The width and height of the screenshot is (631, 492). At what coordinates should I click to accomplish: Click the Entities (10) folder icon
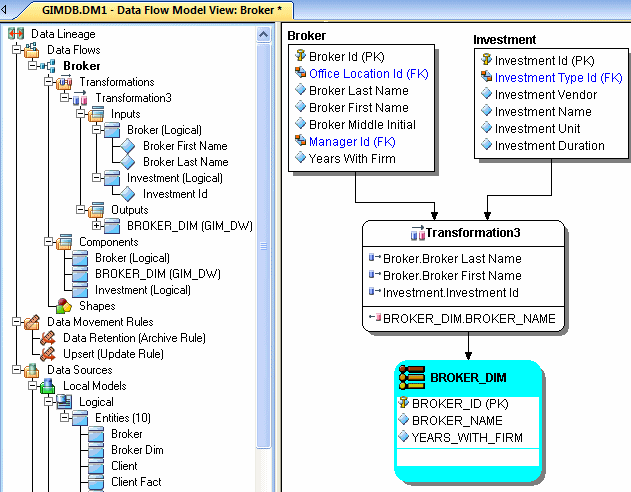pyautogui.click(x=80, y=418)
